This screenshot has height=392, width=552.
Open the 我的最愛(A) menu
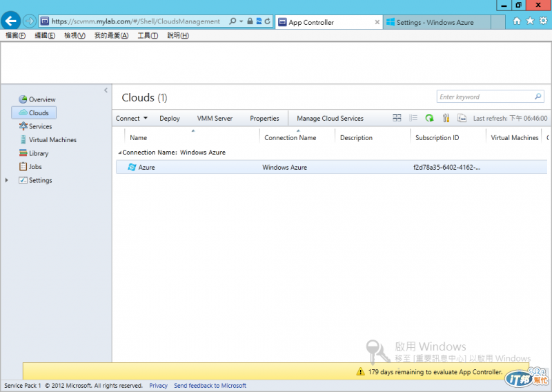(x=111, y=35)
